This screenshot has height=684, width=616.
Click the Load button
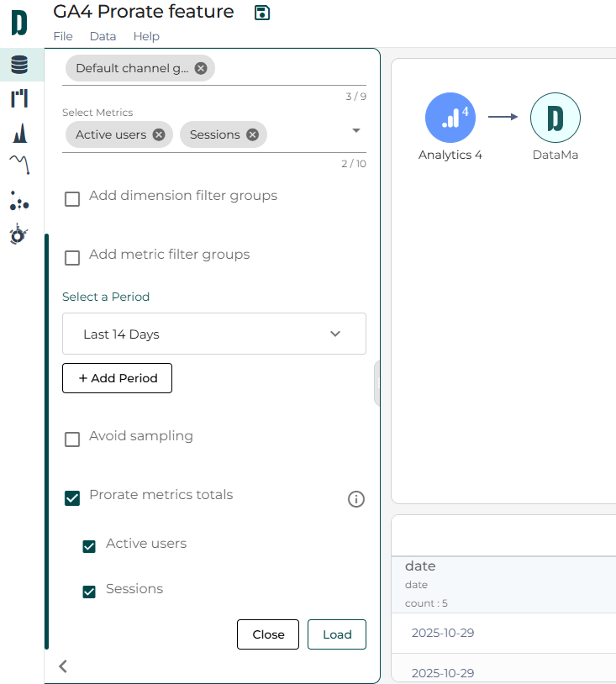(337, 634)
